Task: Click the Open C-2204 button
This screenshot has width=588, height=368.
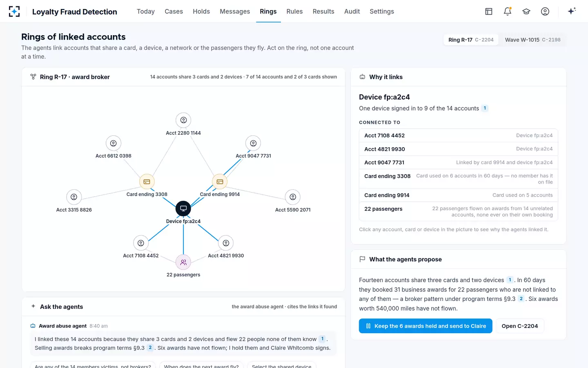Action: 520,326
